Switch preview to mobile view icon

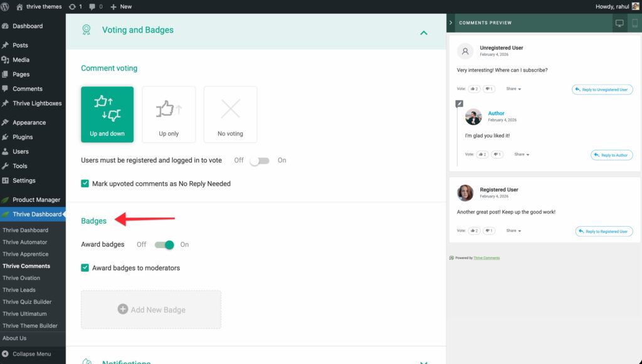coord(634,23)
